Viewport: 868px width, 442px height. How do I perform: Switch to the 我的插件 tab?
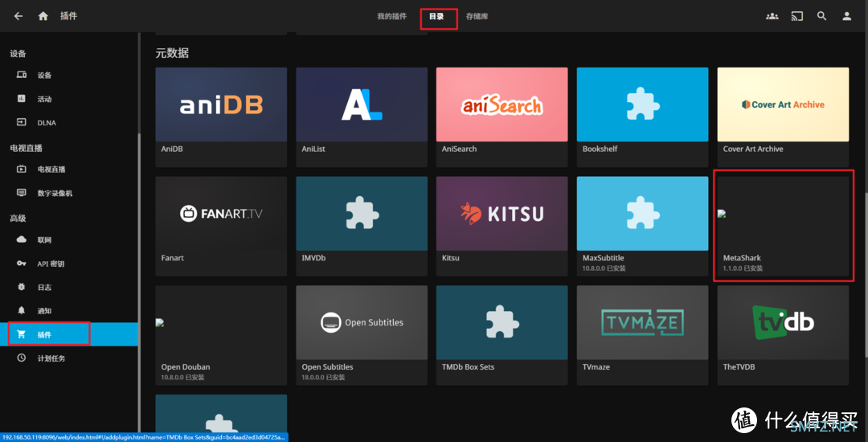pos(392,17)
